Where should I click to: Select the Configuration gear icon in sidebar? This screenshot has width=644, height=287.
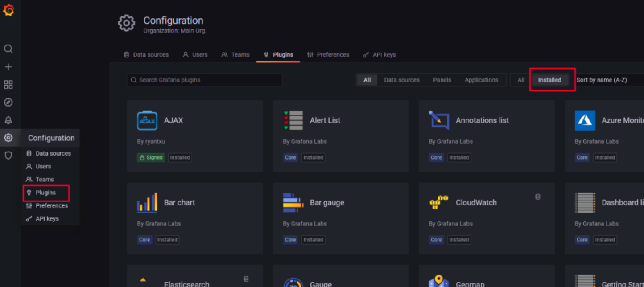[8, 138]
